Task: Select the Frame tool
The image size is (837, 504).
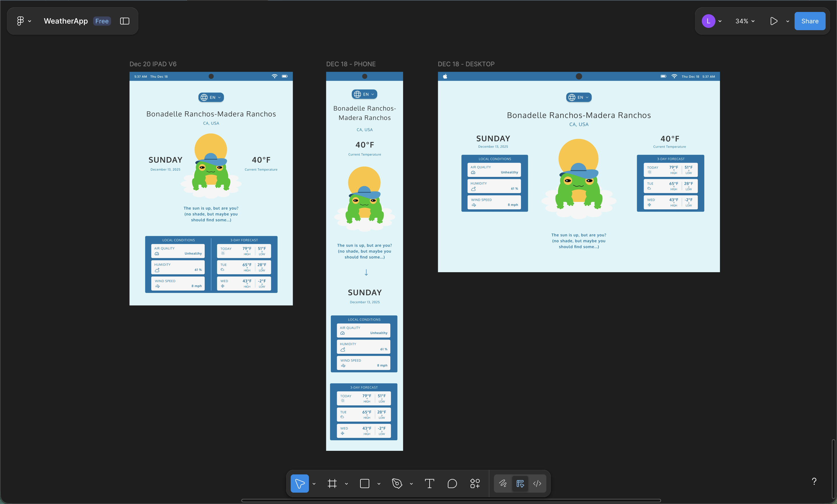Action: click(332, 483)
